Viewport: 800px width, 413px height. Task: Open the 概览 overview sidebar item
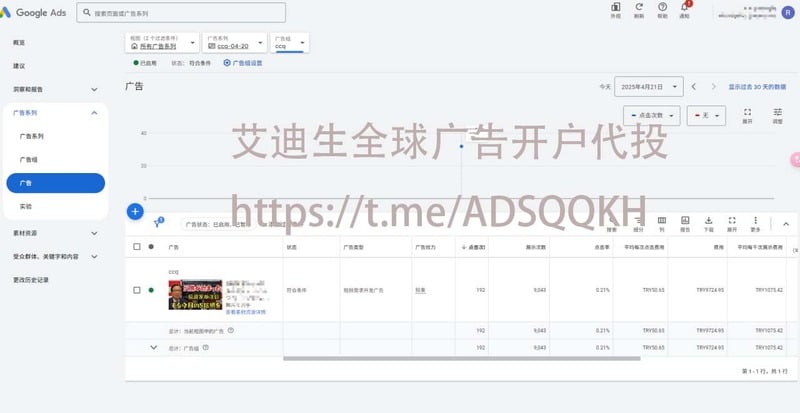[19, 42]
